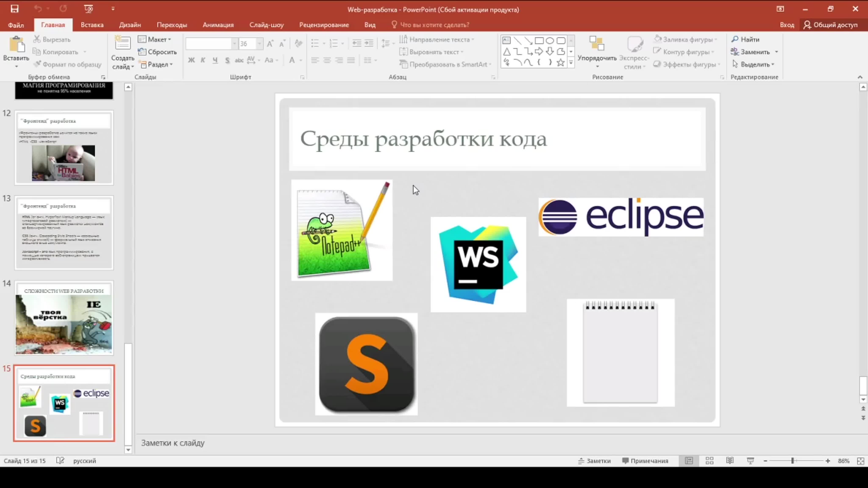Increase font size with the large A icon
Image resolution: width=868 pixels, height=488 pixels.
(270, 43)
